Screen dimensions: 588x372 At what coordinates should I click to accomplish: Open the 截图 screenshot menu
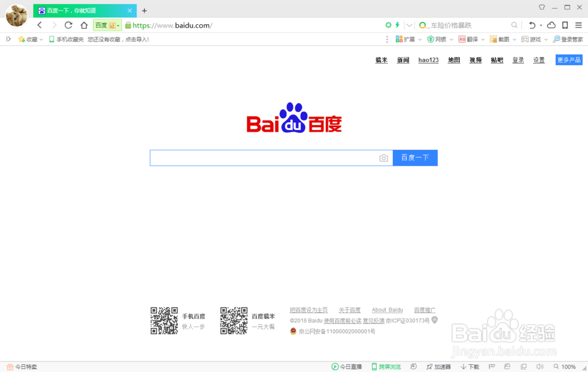pos(503,39)
